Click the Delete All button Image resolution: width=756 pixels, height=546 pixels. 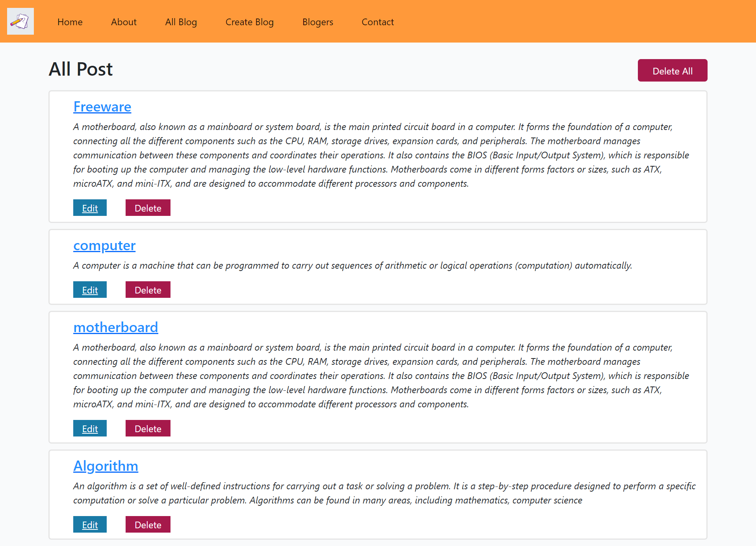pyautogui.click(x=673, y=71)
